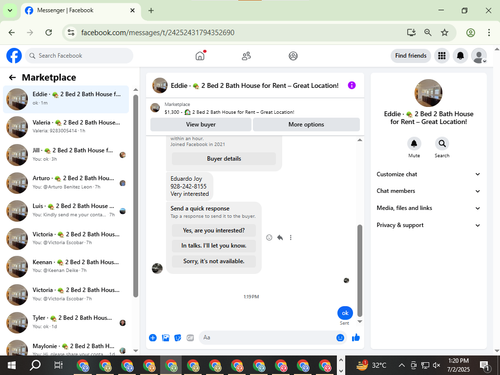
Task: Open Facebook notifications bell
Action: click(x=460, y=56)
